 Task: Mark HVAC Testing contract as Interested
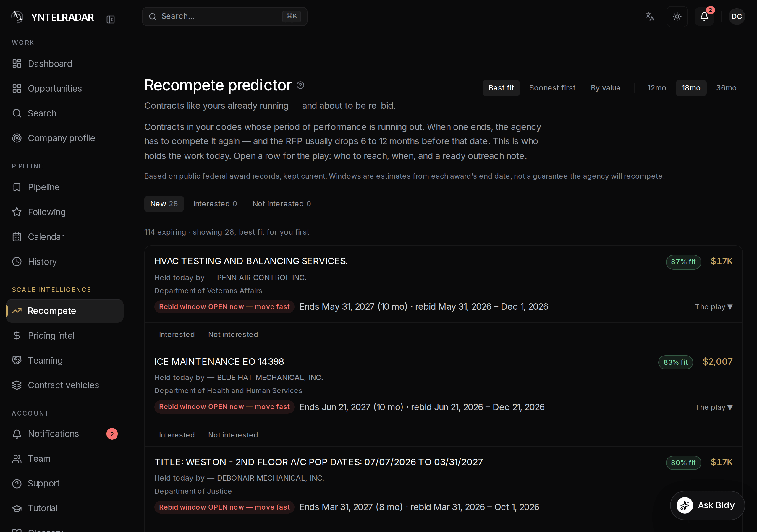click(177, 335)
